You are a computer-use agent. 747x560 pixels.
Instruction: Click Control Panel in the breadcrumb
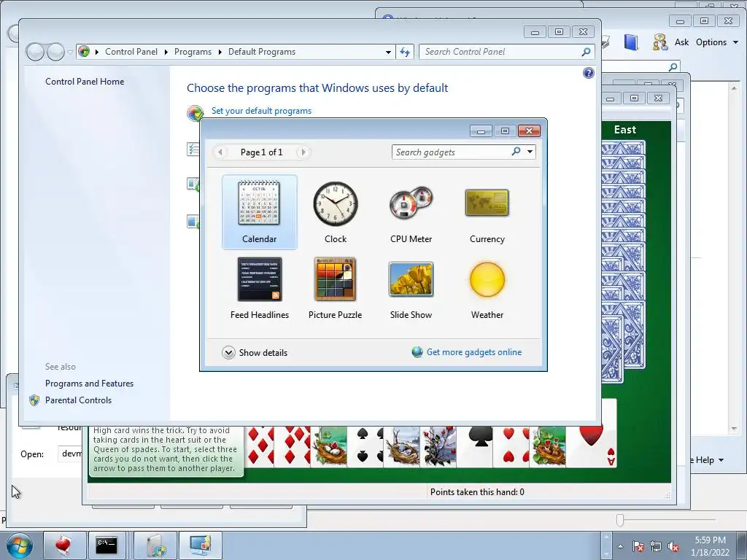(131, 52)
